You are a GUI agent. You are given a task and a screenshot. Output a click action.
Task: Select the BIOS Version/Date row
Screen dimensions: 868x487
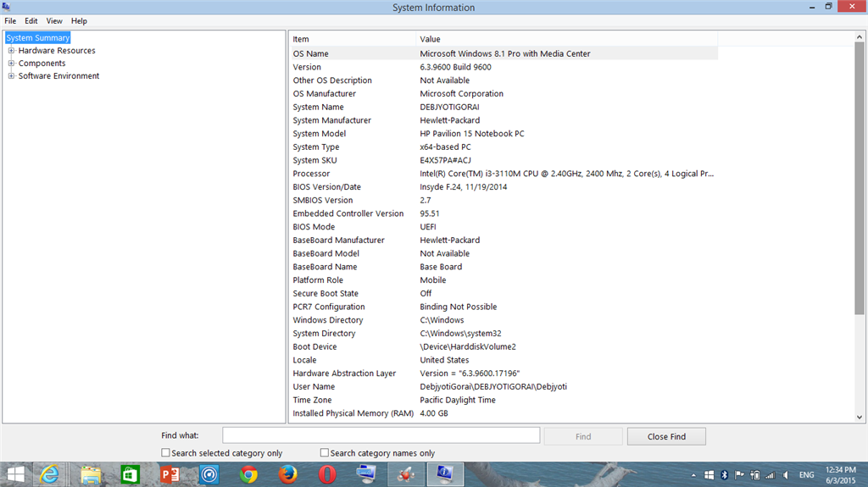click(504, 186)
